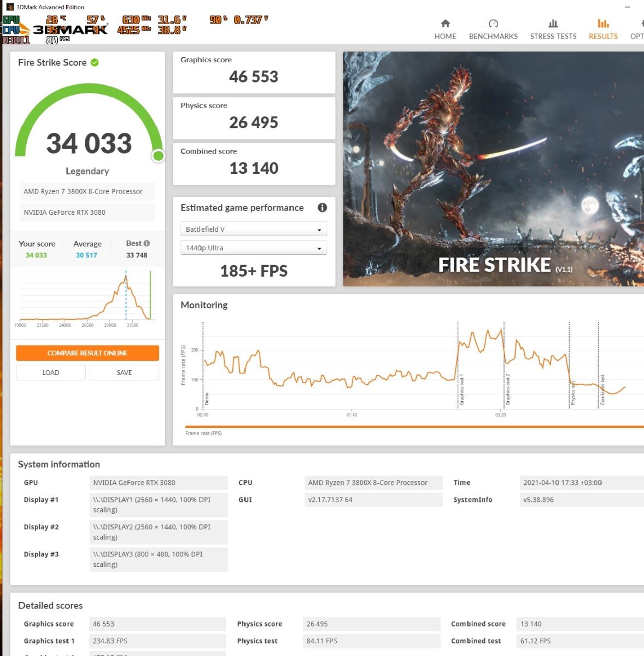Screen dimensions: 644x656
Task: Click the Average score 30 517
Action: [86, 255]
